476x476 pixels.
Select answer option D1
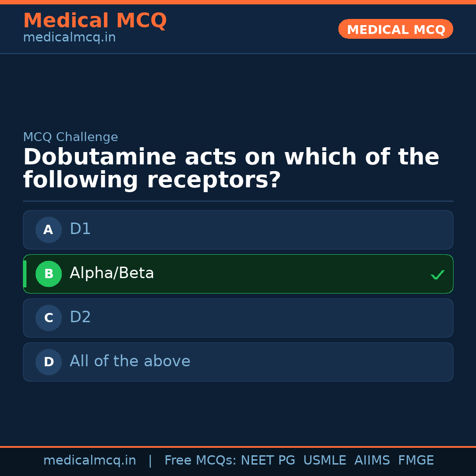[238, 230]
